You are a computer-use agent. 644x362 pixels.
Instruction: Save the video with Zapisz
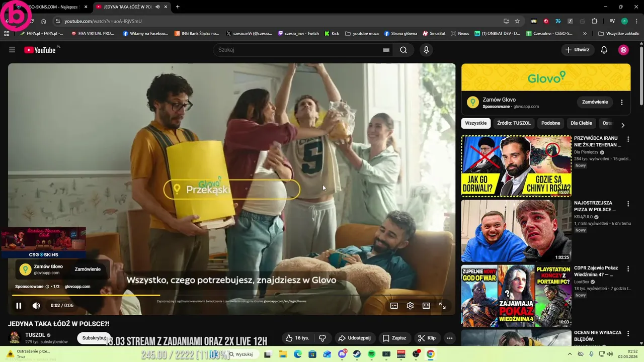pyautogui.click(x=394, y=338)
